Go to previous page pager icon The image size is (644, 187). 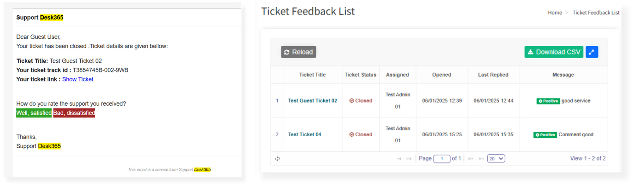coord(408,159)
